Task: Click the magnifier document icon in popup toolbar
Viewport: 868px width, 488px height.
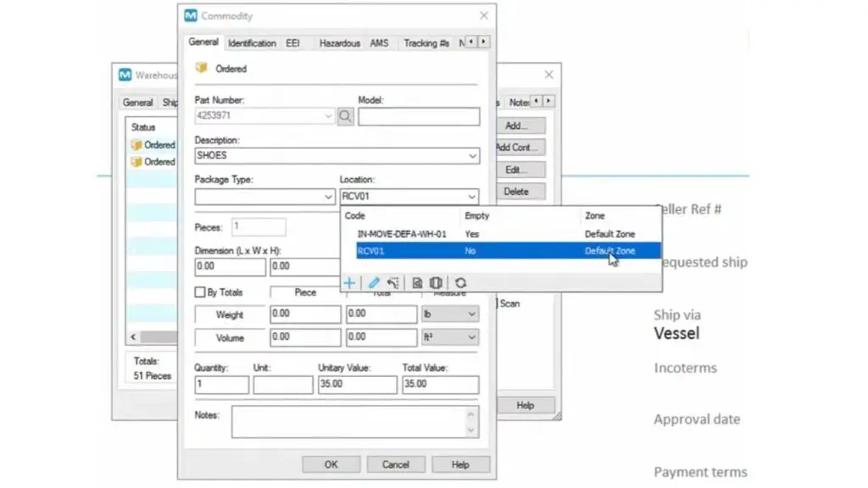Action: (418, 282)
